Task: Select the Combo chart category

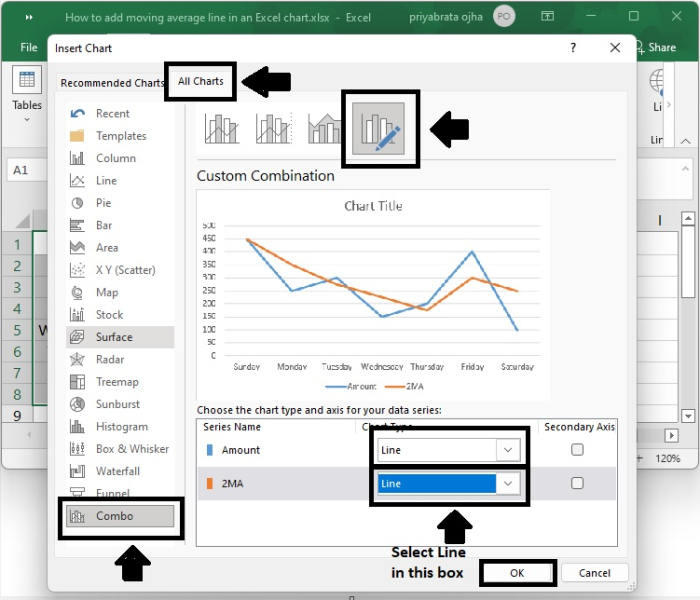Action: point(120,516)
